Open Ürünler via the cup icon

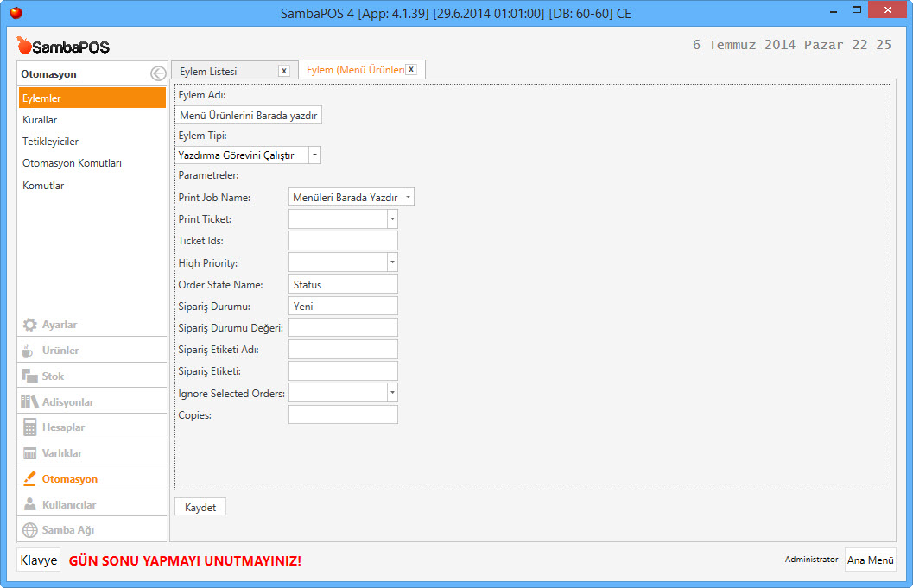pos(29,351)
